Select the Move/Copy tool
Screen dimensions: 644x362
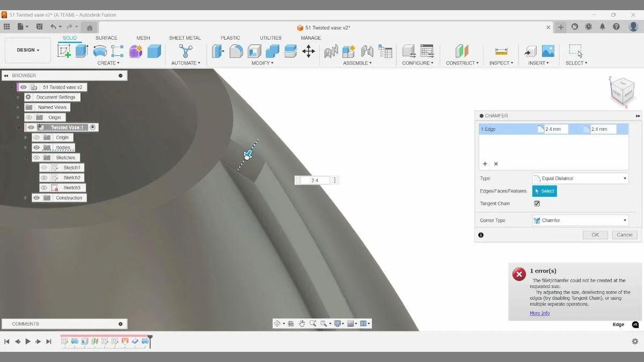(309, 51)
